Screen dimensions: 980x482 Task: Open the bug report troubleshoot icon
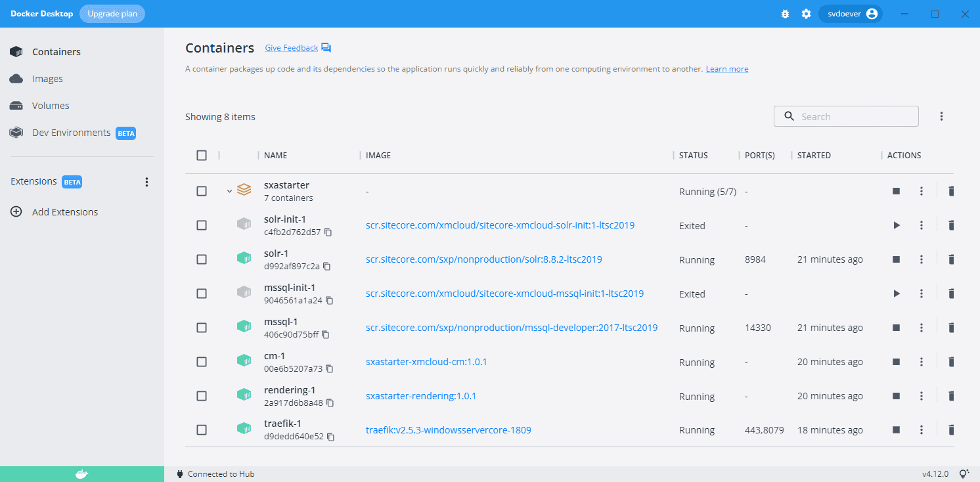tap(785, 14)
